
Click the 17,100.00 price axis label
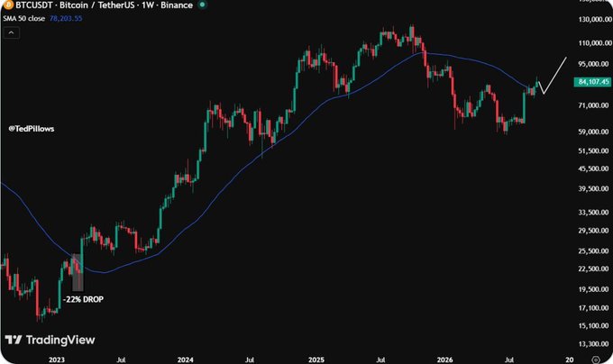[x=595, y=308]
